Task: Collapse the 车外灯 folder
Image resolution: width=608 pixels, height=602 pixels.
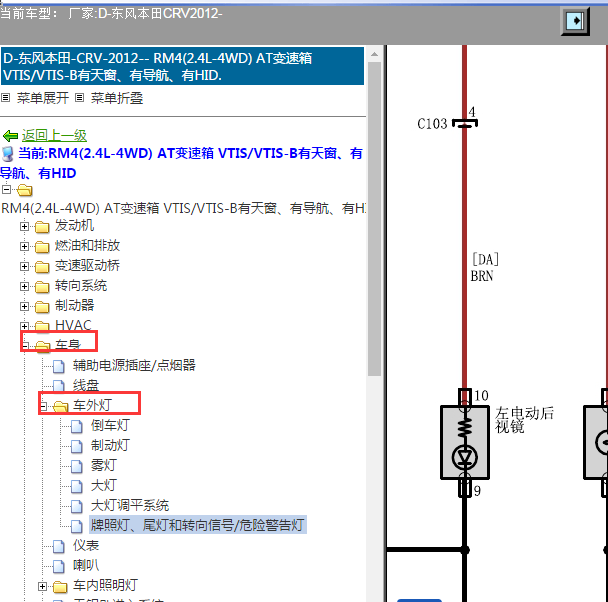Action: 43,406
